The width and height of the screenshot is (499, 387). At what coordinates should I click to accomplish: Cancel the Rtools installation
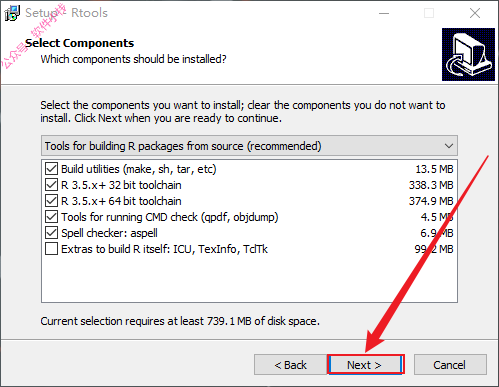pos(450,365)
